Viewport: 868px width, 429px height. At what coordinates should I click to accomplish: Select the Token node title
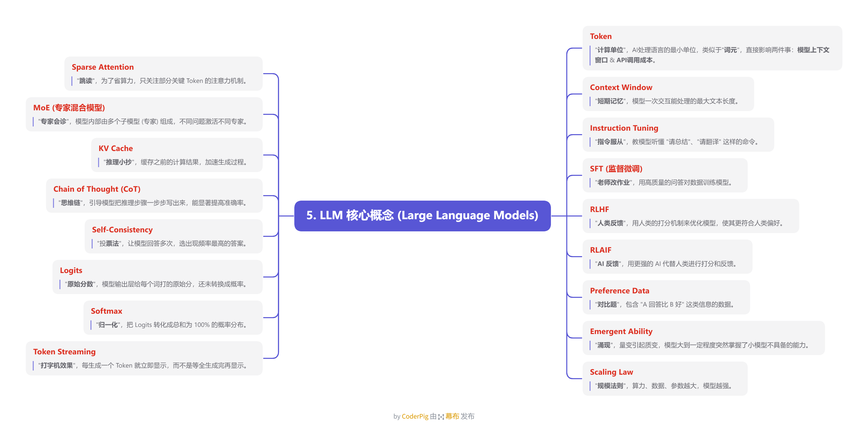(600, 36)
